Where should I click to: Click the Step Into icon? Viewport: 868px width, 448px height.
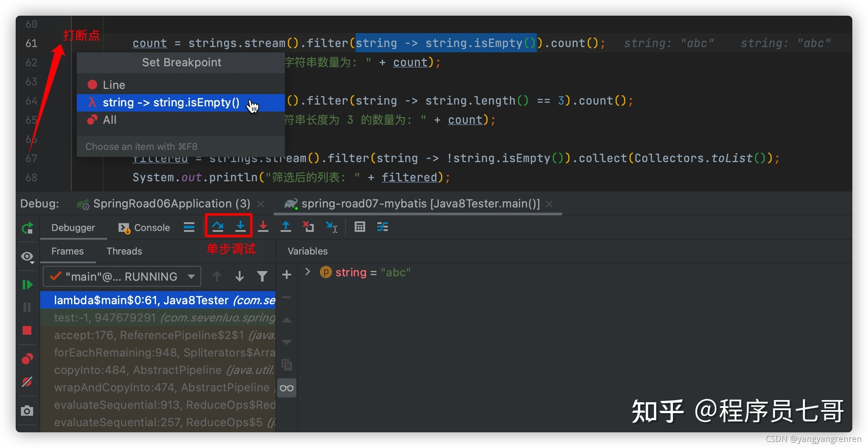(240, 226)
